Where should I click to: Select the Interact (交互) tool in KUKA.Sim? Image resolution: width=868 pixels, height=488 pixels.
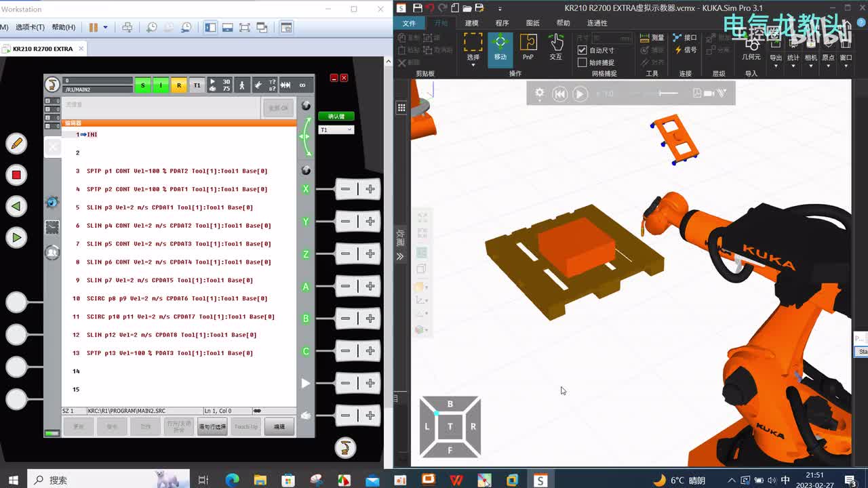(556, 47)
